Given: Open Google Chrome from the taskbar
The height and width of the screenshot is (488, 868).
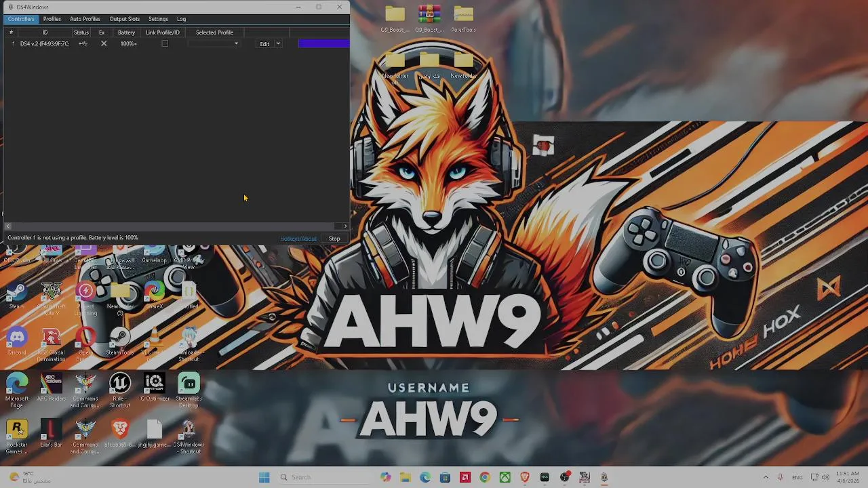Looking at the screenshot, I should pos(485,477).
